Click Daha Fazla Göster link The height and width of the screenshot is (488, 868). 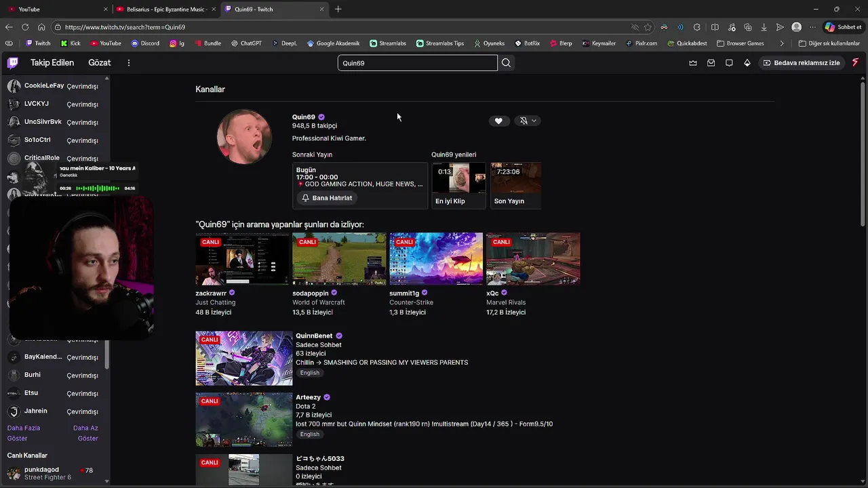tap(24, 433)
